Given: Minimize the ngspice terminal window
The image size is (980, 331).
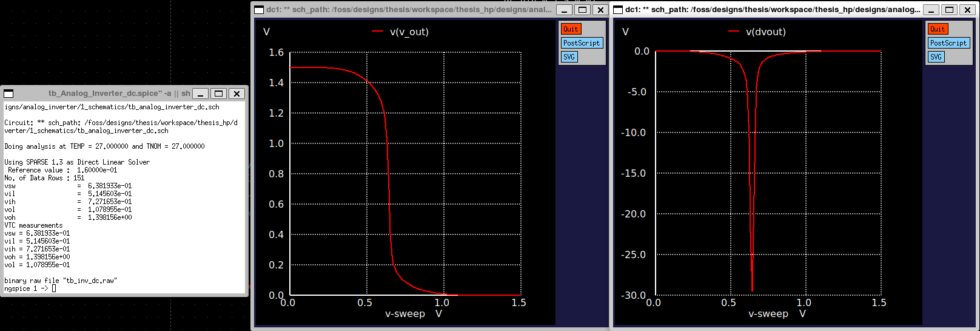Looking at the screenshot, I should click(x=201, y=94).
